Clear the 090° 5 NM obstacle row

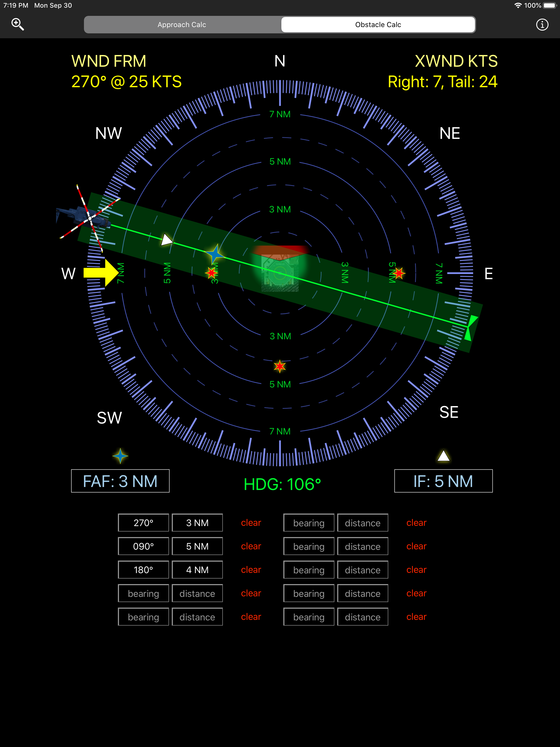point(251,546)
